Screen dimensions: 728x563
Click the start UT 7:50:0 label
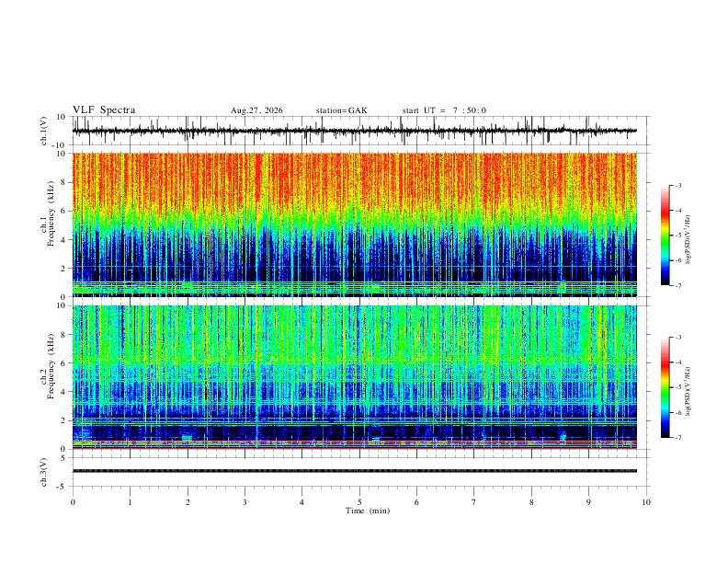pyautogui.click(x=444, y=110)
